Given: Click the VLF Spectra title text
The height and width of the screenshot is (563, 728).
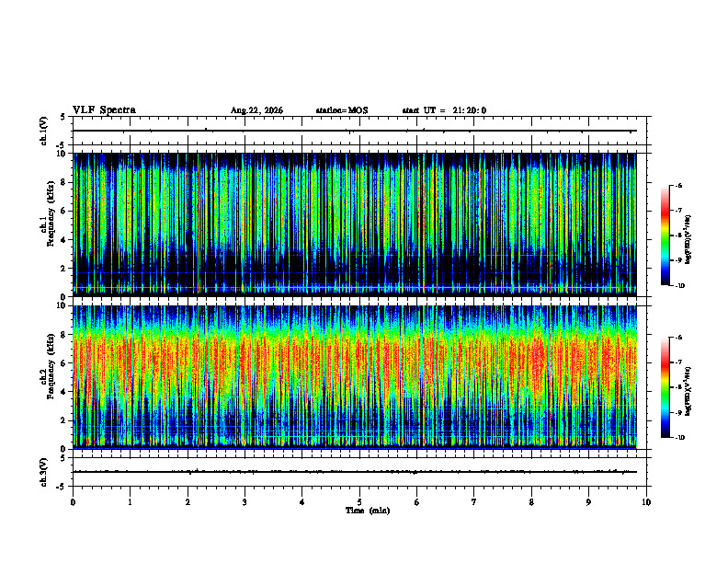Looking at the screenshot, I should pos(104,110).
